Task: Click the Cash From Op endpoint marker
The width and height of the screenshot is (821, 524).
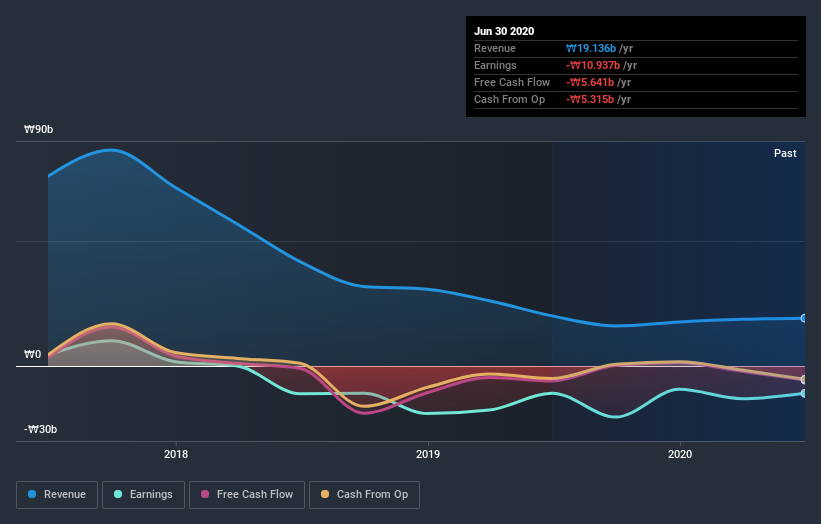Action: click(804, 380)
